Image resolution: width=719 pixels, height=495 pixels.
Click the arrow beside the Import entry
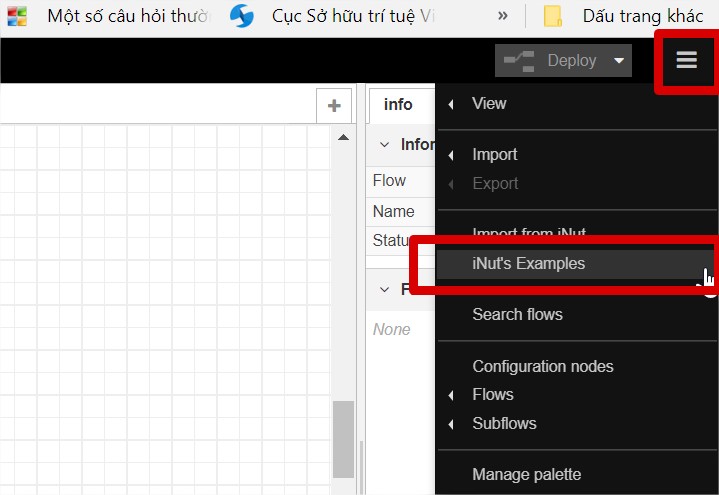(x=451, y=156)
